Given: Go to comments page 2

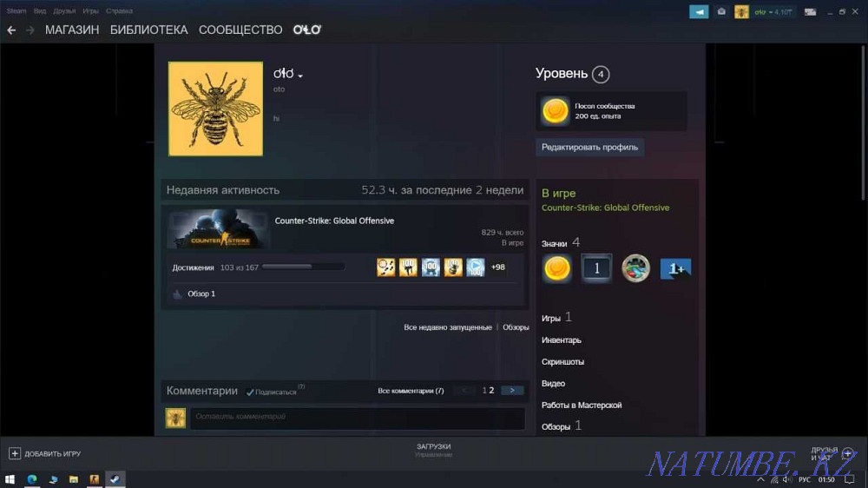Looking at the screenshot, I should [491, 391].
